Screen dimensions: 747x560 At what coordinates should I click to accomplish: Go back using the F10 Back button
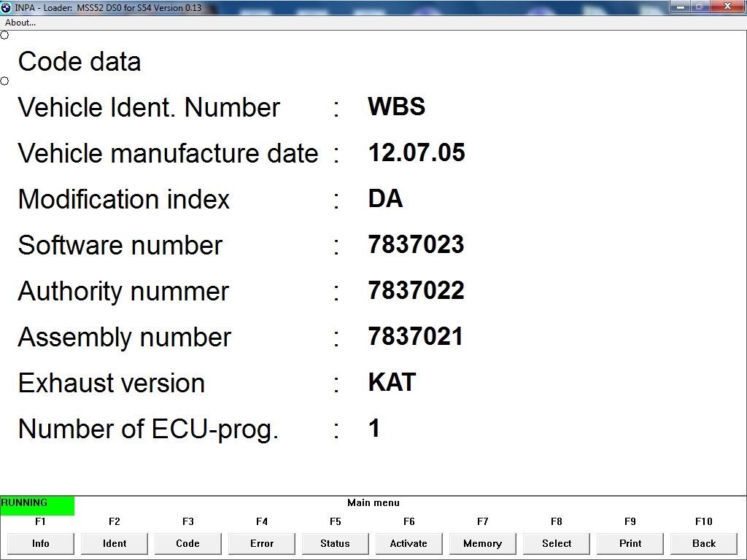coord(704,543)
